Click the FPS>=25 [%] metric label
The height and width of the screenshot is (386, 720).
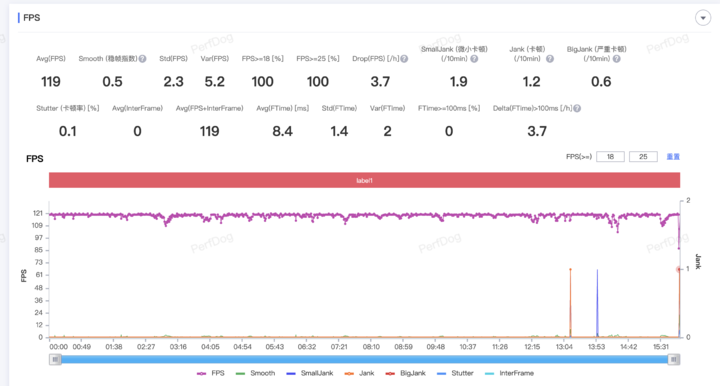point(318,59)
